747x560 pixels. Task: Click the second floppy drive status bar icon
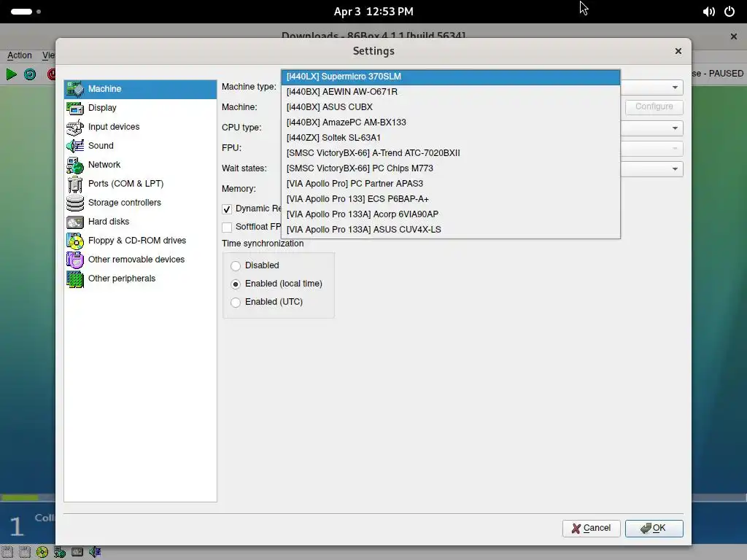point(25,552)
